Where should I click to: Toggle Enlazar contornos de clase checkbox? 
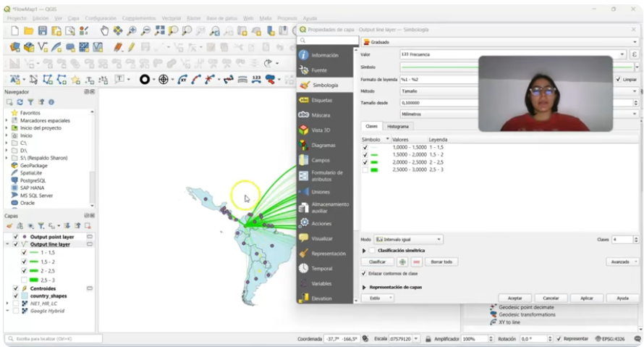[363, 273]
